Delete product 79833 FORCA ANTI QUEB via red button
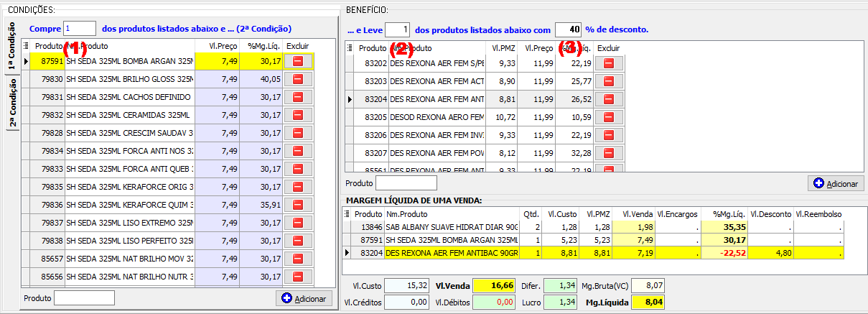Screen dimensions: 868x314 [297, 169]
